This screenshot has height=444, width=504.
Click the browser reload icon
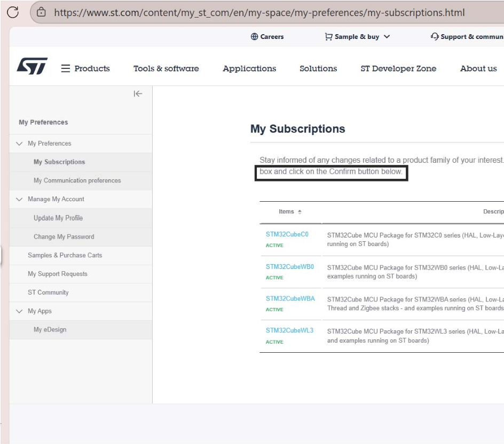[x=12, y=12]
